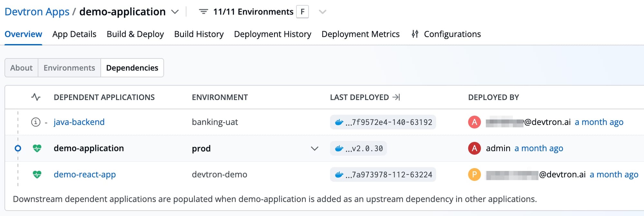Screen dimensions: 644x216
Task: Open the demo-react-app application link
Action: pos(85,174)
